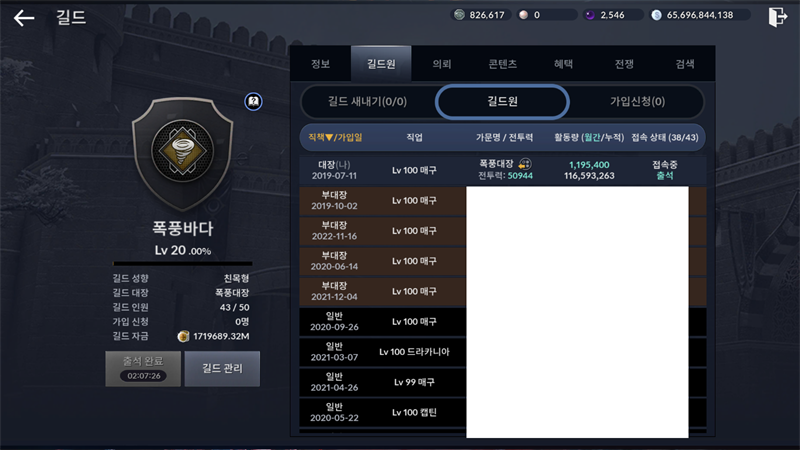Click the pearl currency icon
The width and height of the screenshot is (800, 450).
523,15
